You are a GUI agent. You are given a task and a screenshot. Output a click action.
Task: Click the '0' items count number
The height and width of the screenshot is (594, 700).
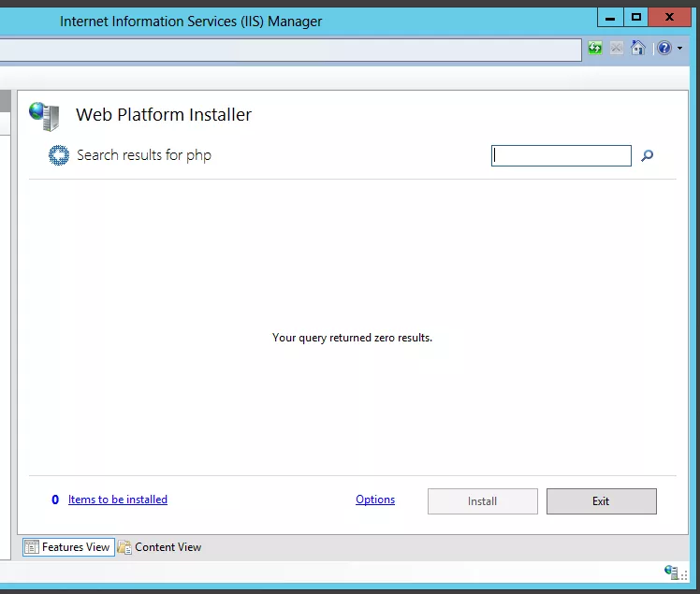click(55, 500)
